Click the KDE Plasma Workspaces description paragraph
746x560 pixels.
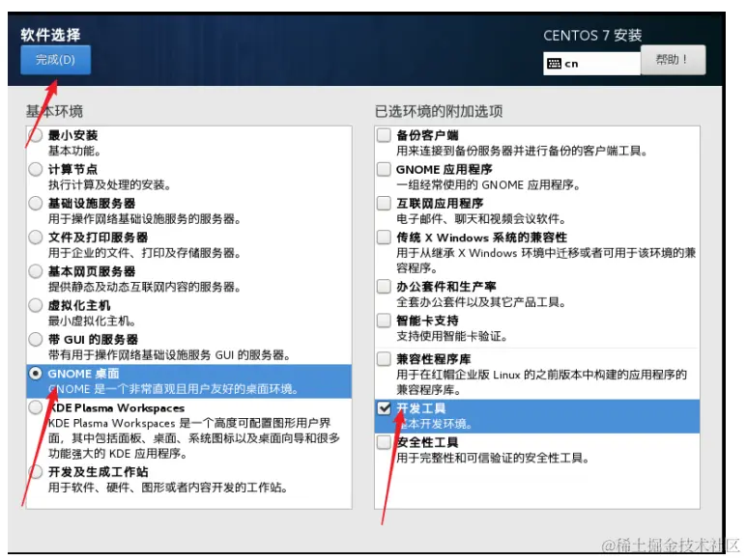[194, 438]
